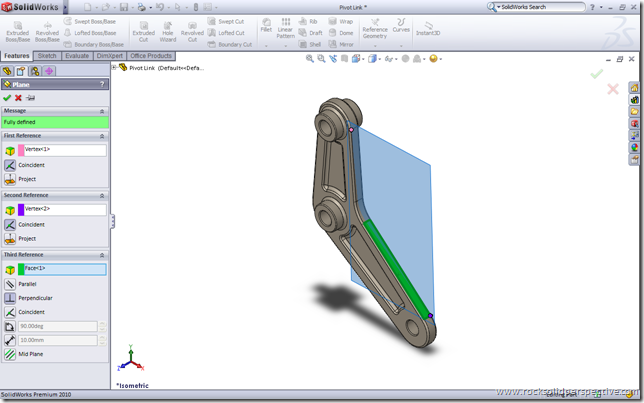
Task: Select the Revolved Cut tool
Action: coord(192,32)
